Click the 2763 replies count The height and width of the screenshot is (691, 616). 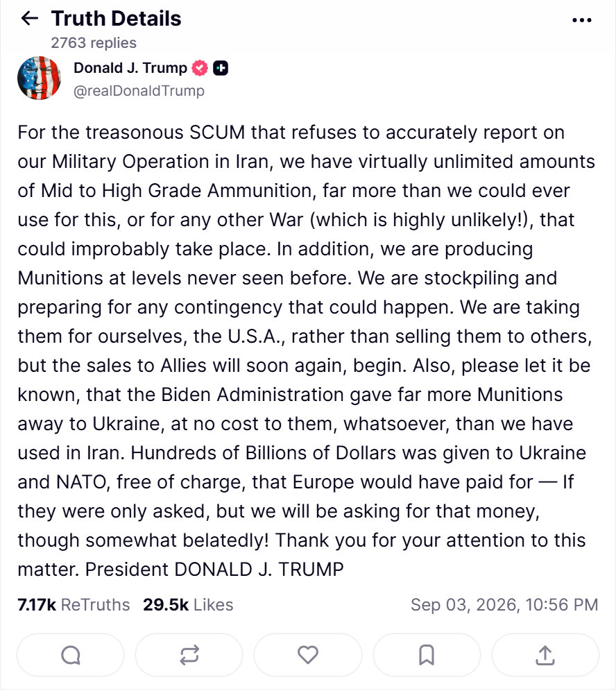coord(94,43)
